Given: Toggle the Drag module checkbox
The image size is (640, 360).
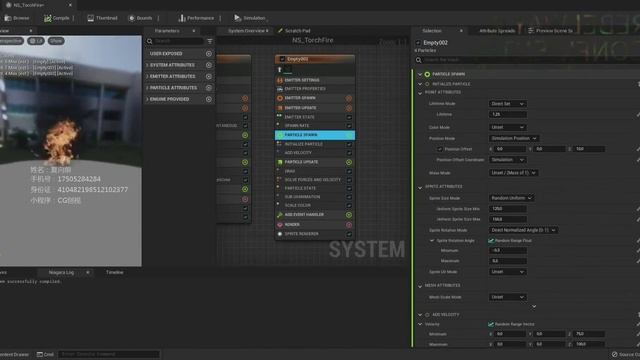Looking at the screenshot, I should [349, 171].
